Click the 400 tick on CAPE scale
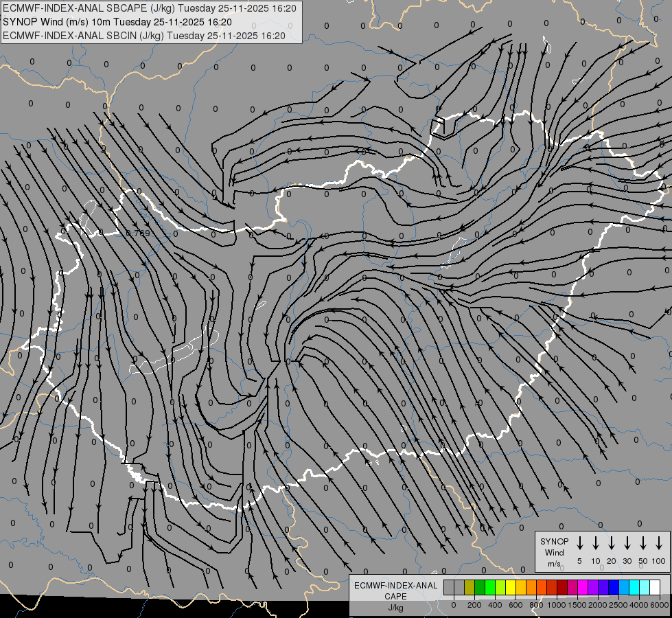672x618 pixels. pos(495,605)
